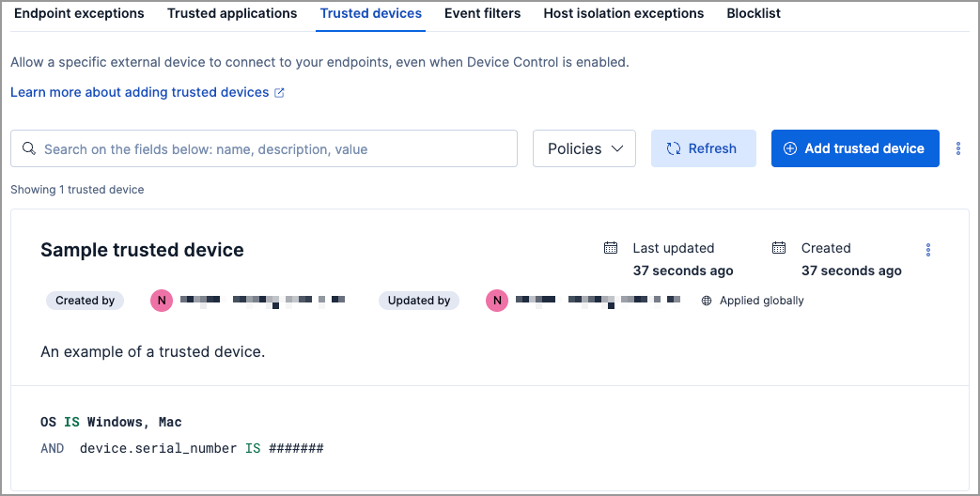Focus the trusted devices search field
Viewport: 980px width, 496px height.
pos(264,148)
